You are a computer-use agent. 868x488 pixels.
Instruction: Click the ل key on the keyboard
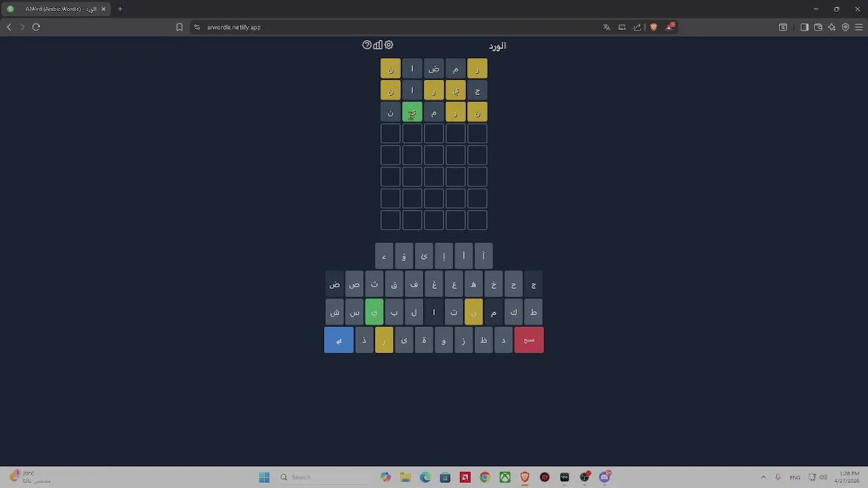tap(414, 312)
